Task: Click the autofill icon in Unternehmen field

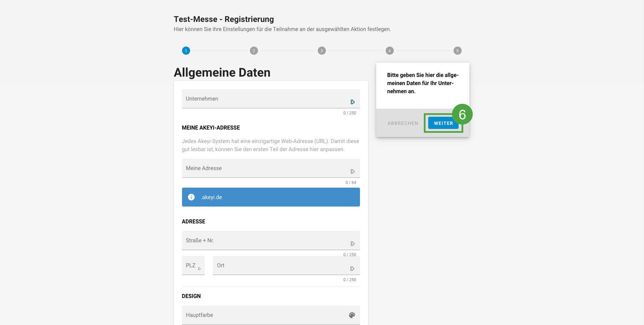Action: click(352, 102)
